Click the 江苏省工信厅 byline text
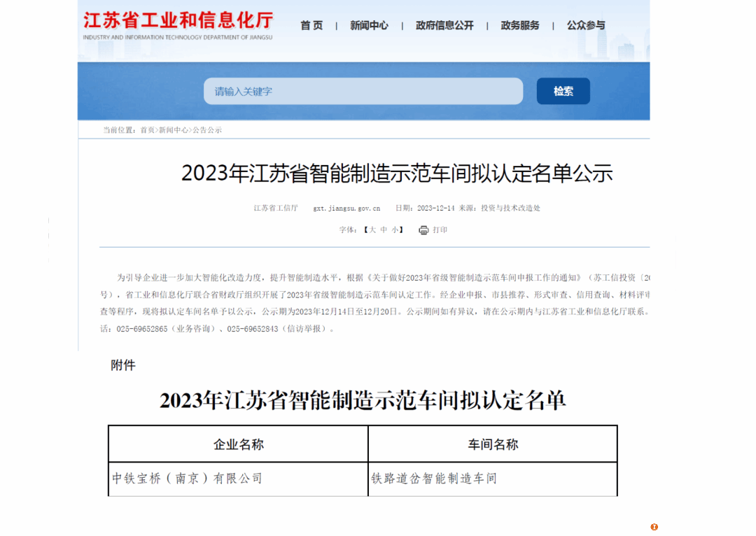The width and height of the screenshot is (756, 536). pyautogui.click(x=276, y=209)
